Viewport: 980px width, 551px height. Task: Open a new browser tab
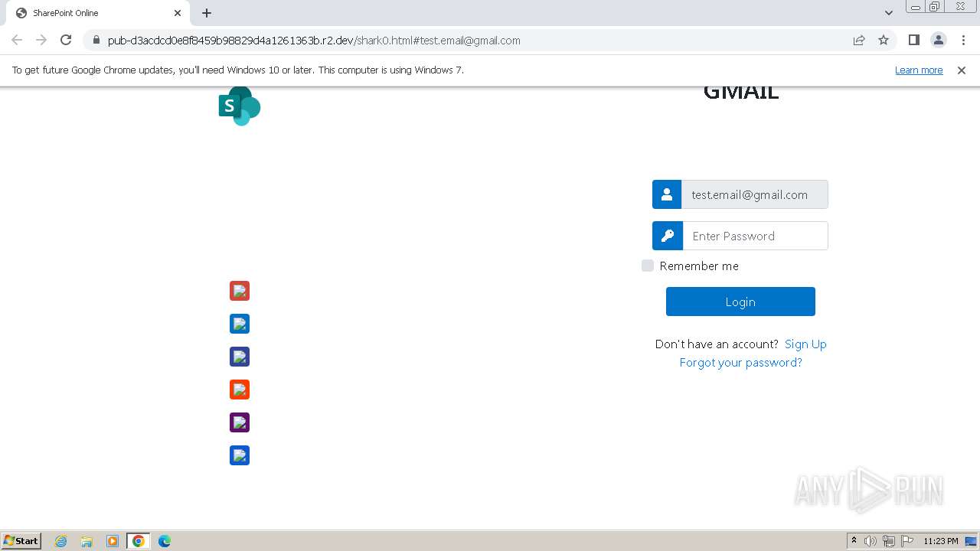pyautogui.click(x=207, y=13)
